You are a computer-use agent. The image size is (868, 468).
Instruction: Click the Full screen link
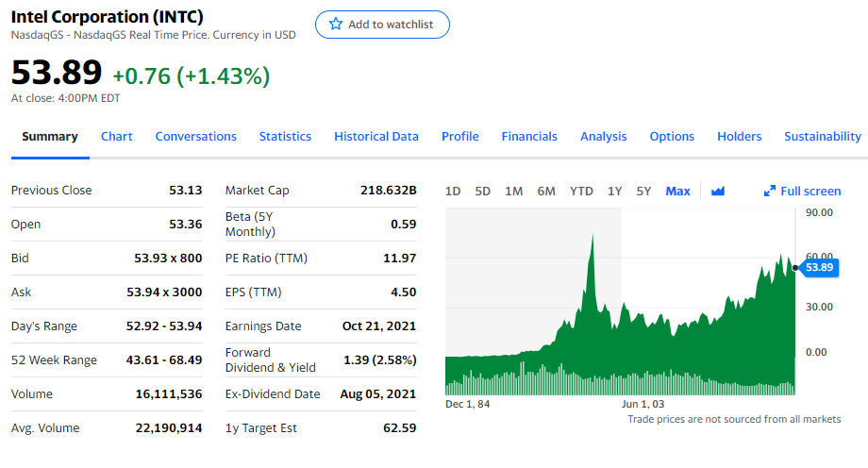click(x=810, y=192)
